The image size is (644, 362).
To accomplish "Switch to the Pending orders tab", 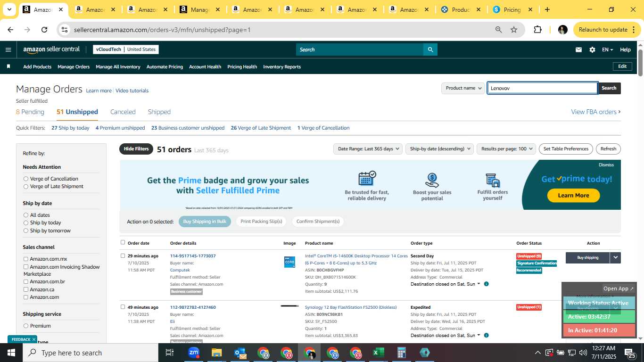I will point(30,112).
